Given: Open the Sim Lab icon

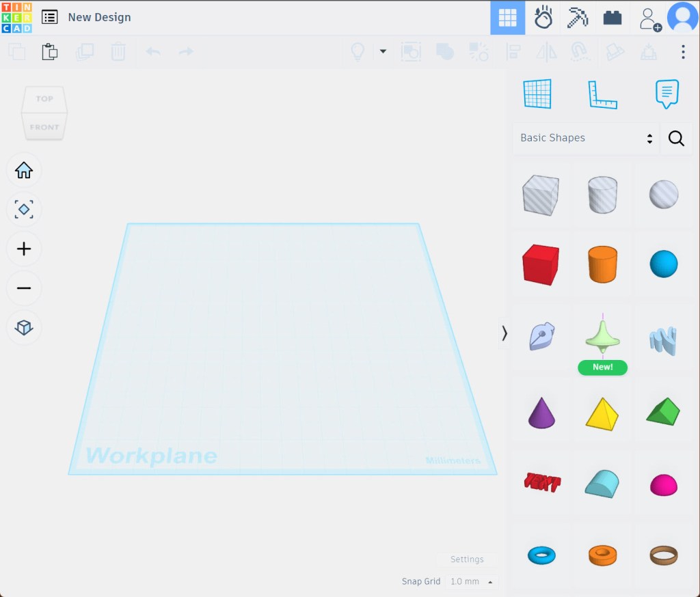Looking at the screenshot, I should pos(543,18).
